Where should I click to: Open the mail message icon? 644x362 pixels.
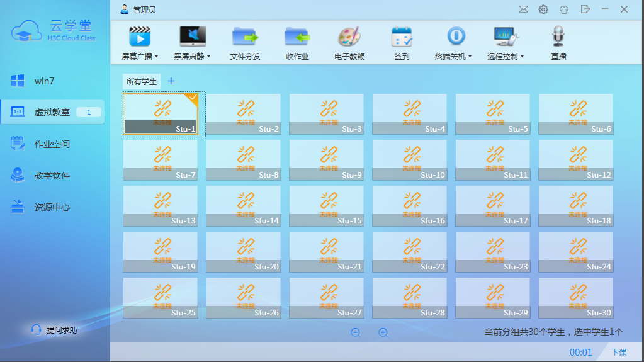(523, 9)
